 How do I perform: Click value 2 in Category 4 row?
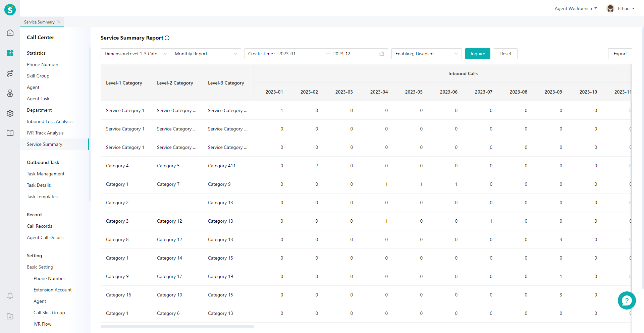click(x=317, y=166)
